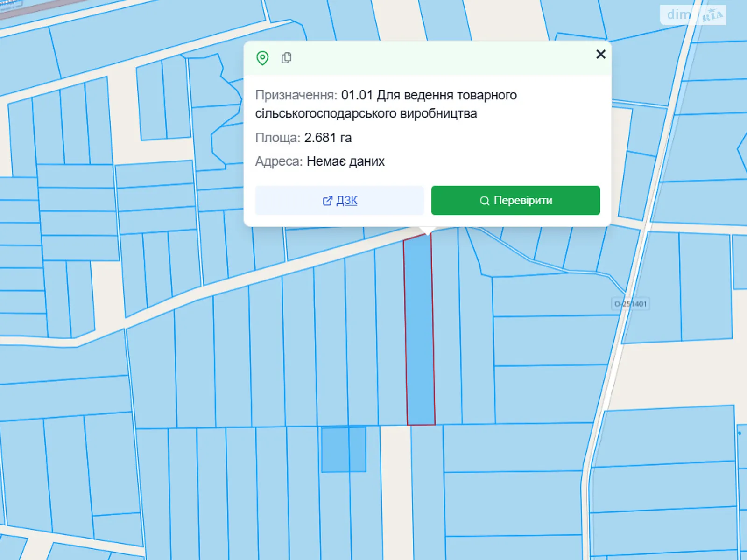Click the dim.ria watermark logo
This screenshot has width=747, height=560.
693,15
